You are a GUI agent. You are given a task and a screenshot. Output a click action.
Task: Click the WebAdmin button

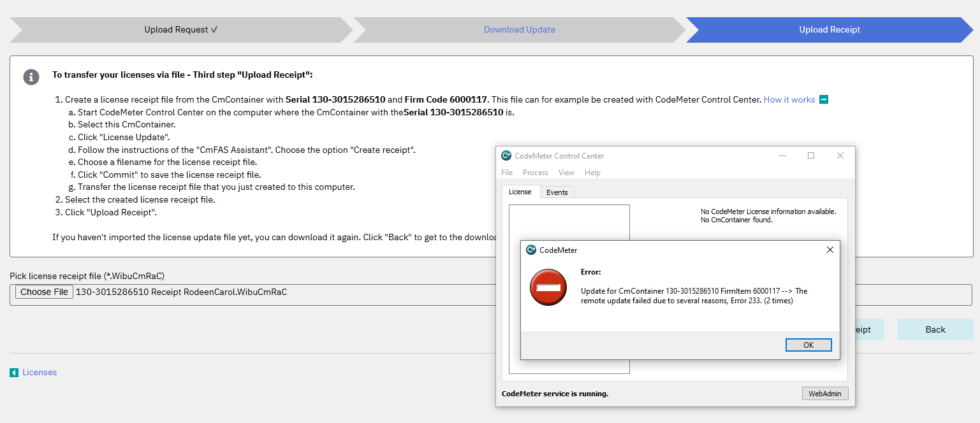825,394
